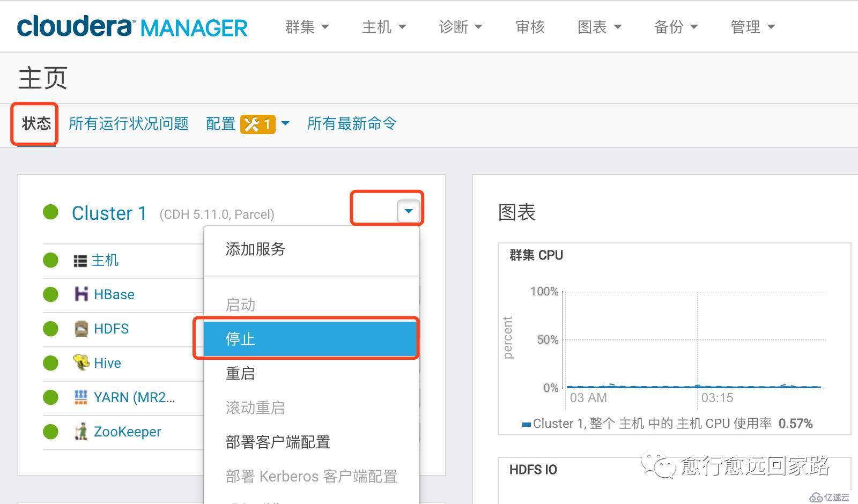
Task: Click Cluster 1 green health status dot
Action: click(50, 212)
